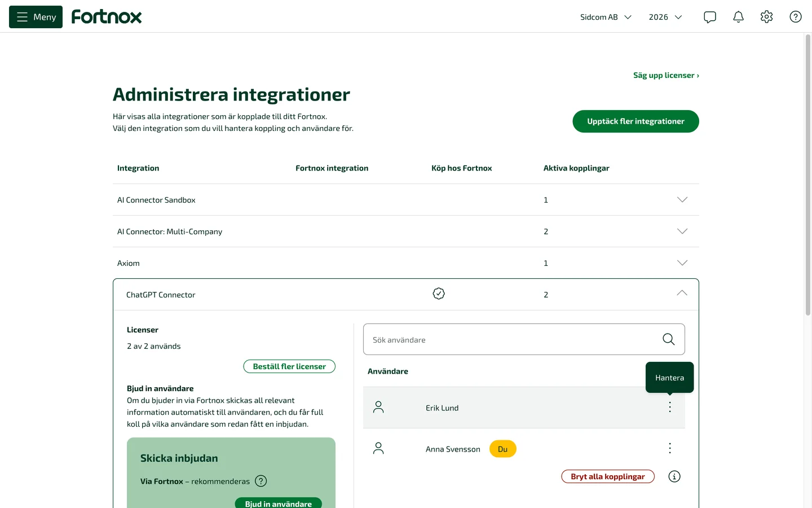
Task: Click user avatar icon for Erik Lund
Action: coord(378,407)
